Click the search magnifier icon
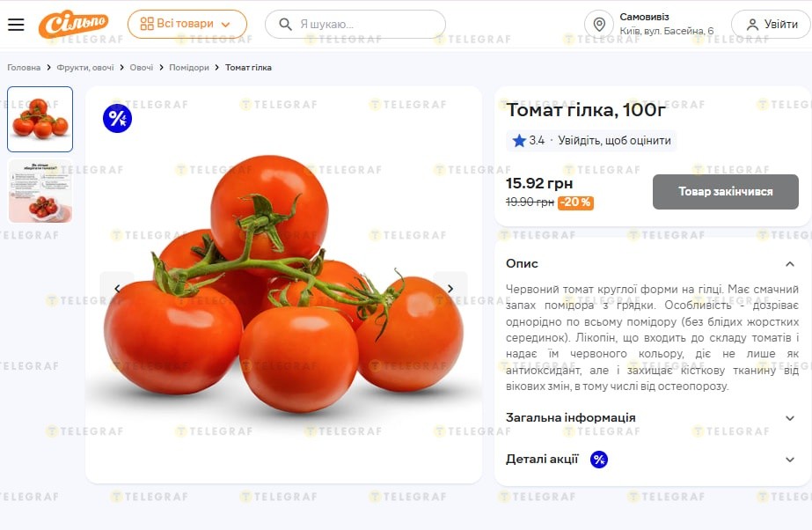812x530 pixels. tap(285, 25)
